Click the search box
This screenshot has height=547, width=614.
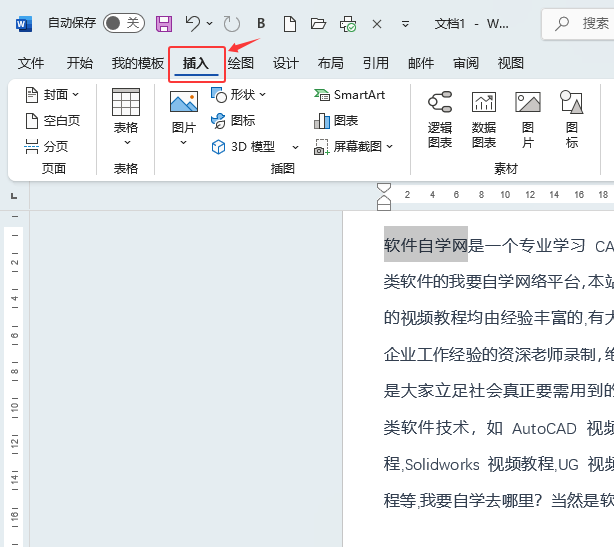point(578,23)
